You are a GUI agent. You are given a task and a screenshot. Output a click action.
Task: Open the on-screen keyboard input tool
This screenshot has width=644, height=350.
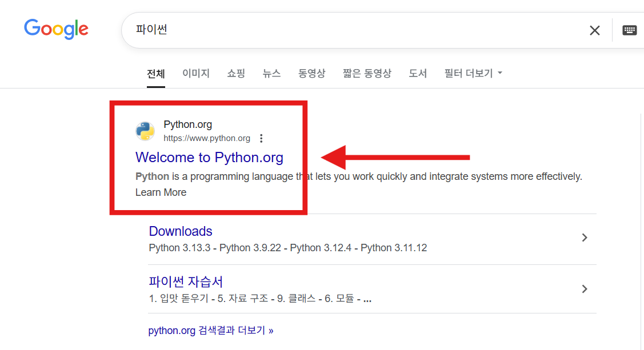point(629,30)
